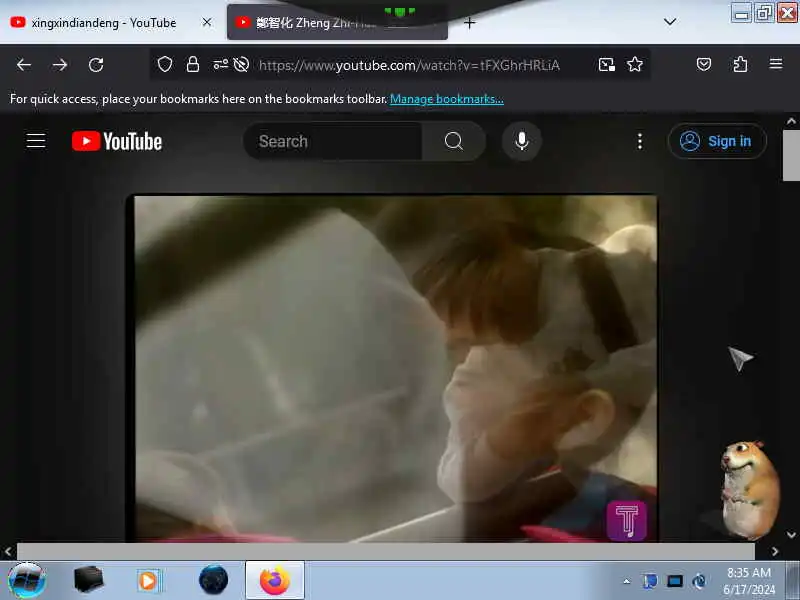
Task: Open the Firefox extensions puzzle icon
Action: [x=740, y=64]
